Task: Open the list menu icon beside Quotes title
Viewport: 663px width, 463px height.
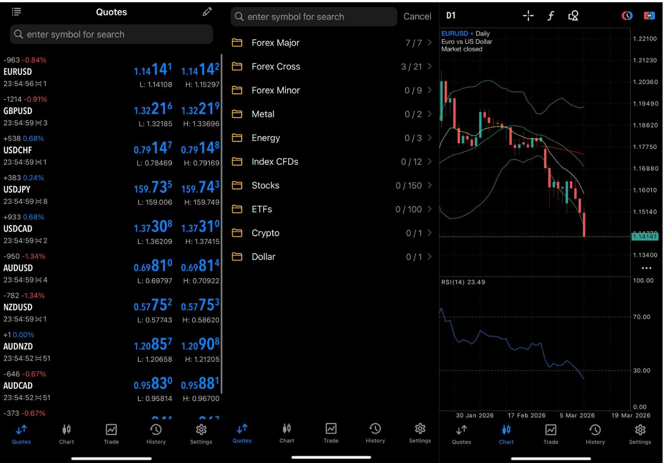Action: pos(16,11)
